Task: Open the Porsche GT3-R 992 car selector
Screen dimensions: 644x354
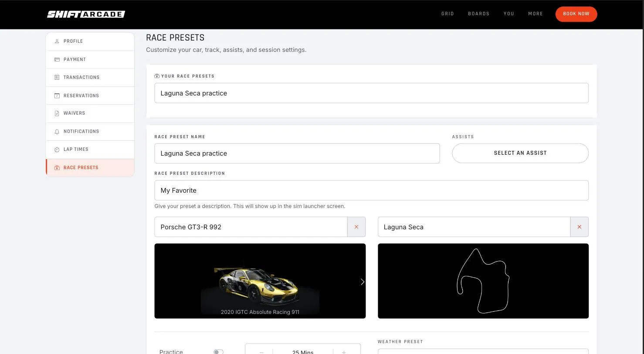Action: (x=251, y=227)
